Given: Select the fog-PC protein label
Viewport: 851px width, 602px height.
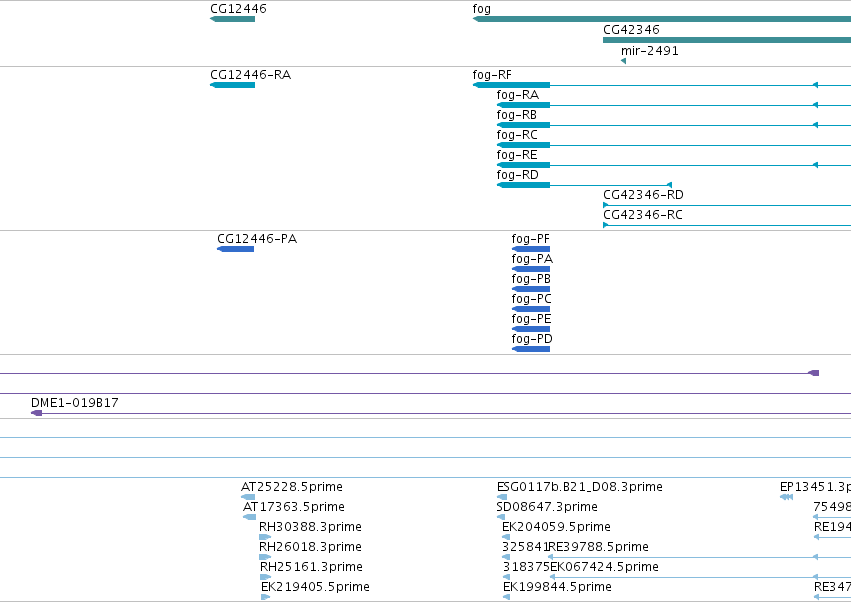Looking at the screenshot, I should (531, 299).
